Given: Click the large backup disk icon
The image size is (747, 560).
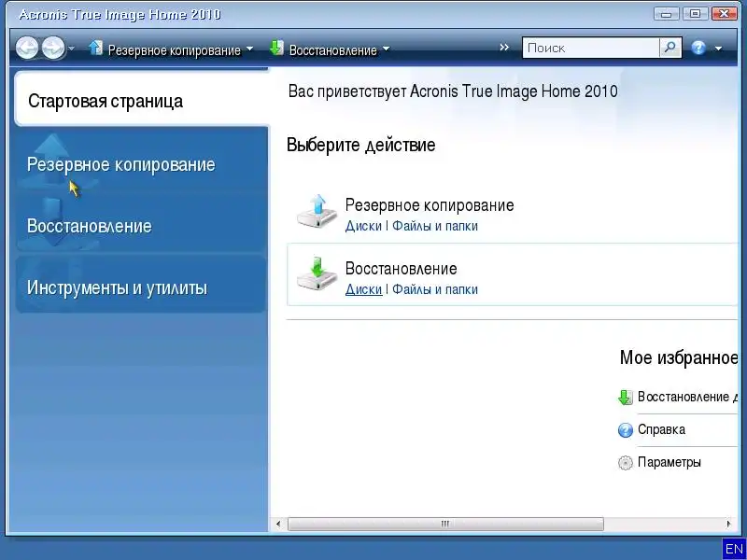Looking at the screenshot, I should pos(317,212).
